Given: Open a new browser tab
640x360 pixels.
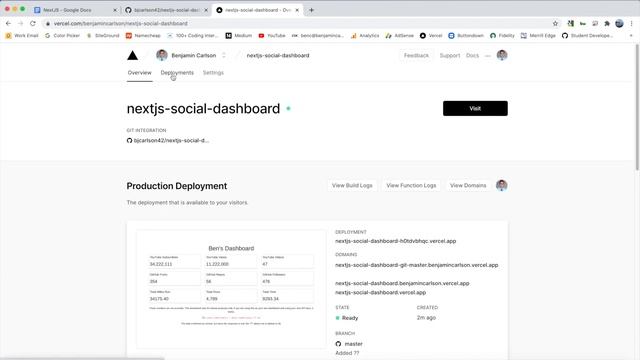Looking at the screenshot, I should 311,10.
